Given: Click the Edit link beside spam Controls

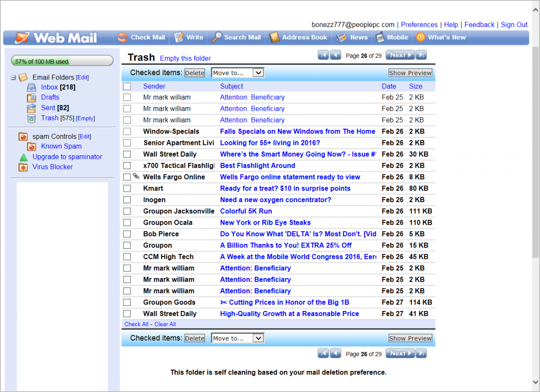Looking at the screenshot, I should 85,136.
